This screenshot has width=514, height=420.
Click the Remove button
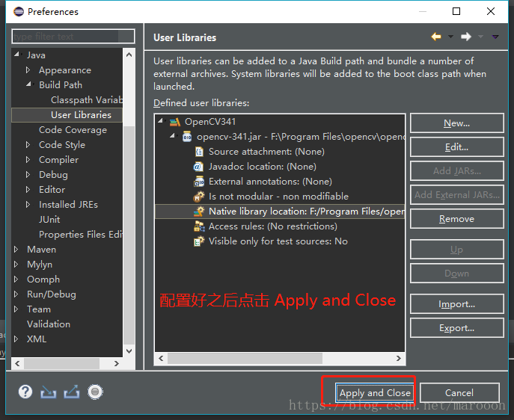point(456,219)
